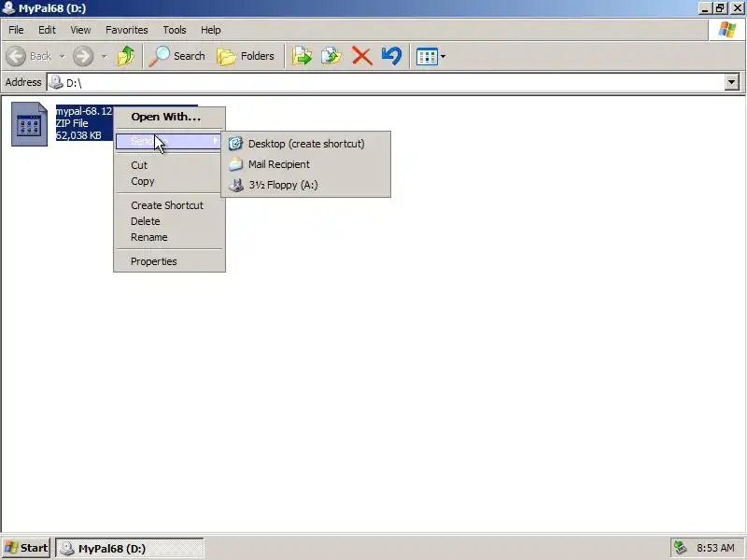This screenshot has height=560, width=747.
Task: Click the system tray network icon
Action: point(681,548)
